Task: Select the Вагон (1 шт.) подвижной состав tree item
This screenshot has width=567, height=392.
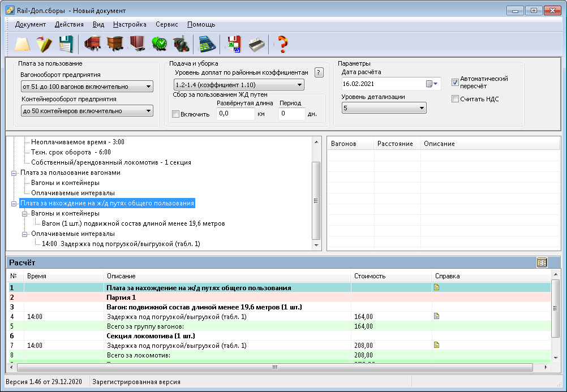Action: pos(134,223)
